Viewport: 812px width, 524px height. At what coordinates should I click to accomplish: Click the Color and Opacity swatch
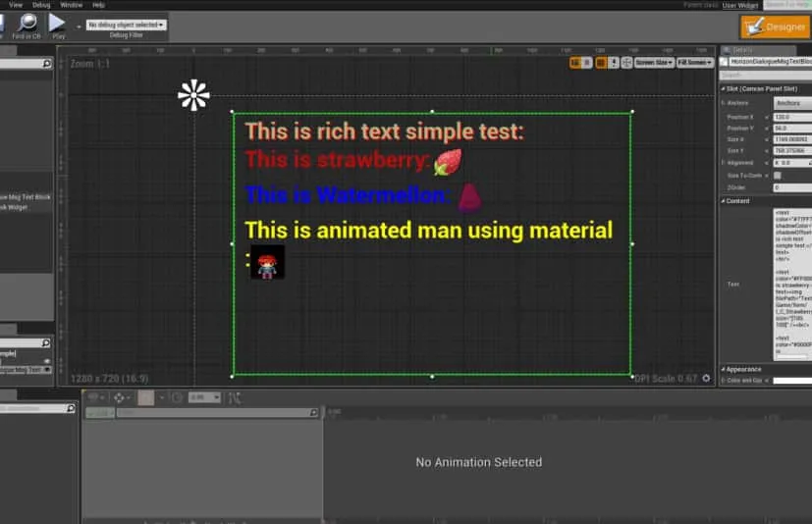pyautogui.click(x=791, y=380)
